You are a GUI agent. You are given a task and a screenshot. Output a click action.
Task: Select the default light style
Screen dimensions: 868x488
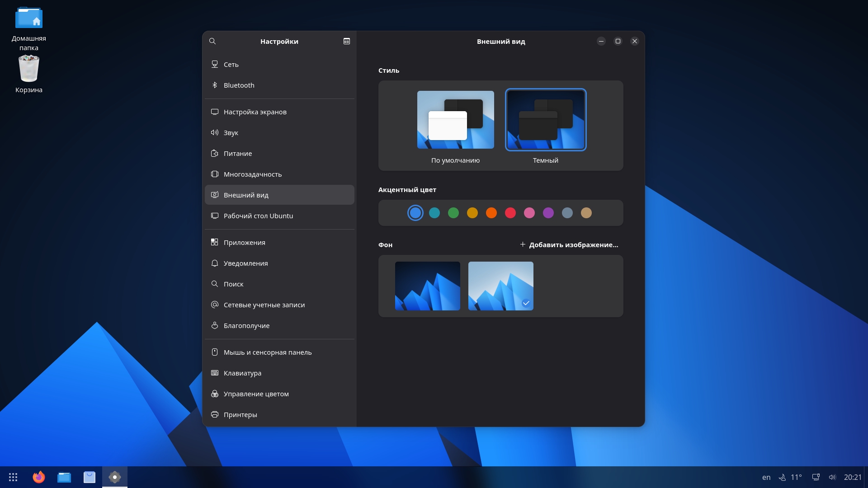[x=455, y=120]
